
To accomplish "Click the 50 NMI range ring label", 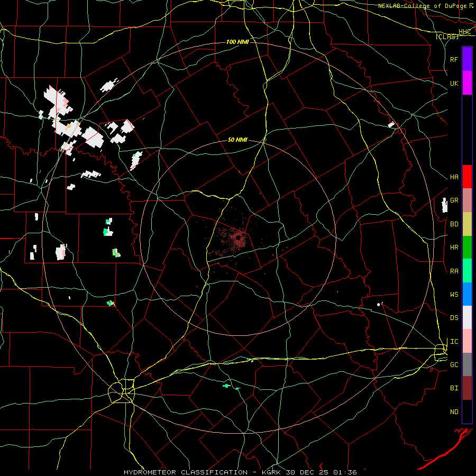I will [237, 140].
